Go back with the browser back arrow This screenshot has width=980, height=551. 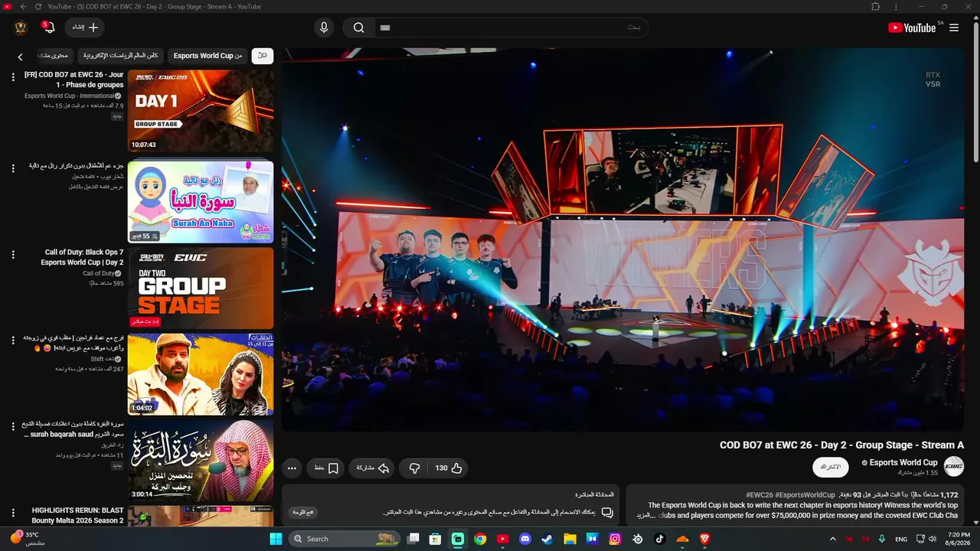pos(23,6)
